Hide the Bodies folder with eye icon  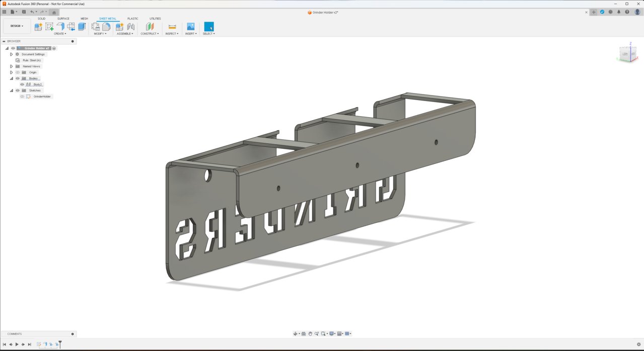(x=18, y=78)
